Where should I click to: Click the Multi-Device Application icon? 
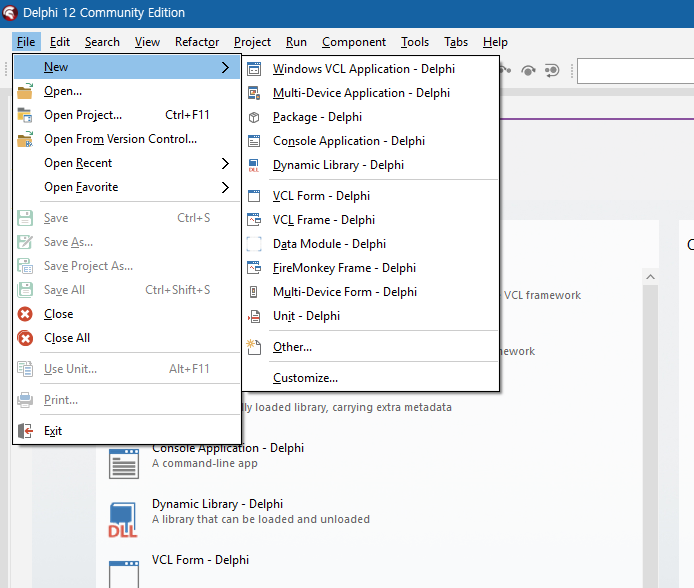254,93
